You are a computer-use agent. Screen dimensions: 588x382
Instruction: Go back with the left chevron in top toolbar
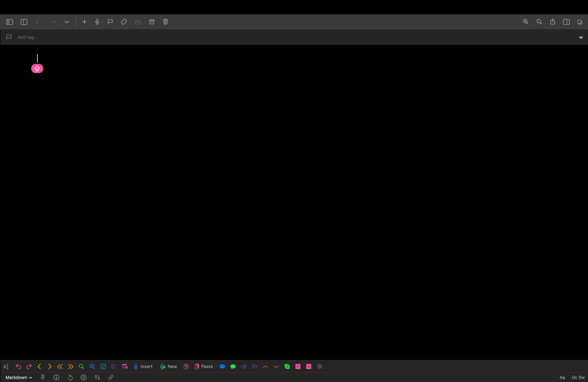coord(37,22)
